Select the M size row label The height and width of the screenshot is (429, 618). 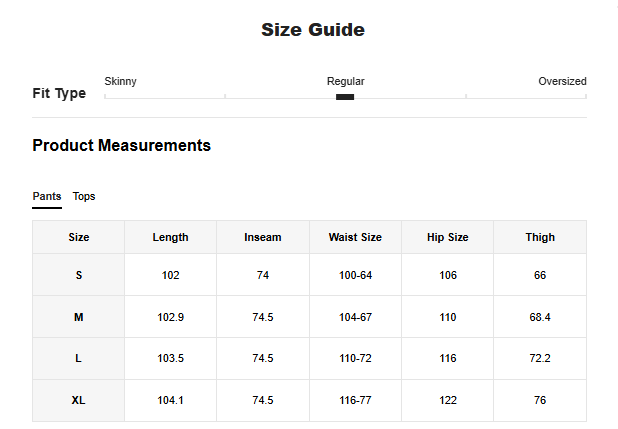tap(79, 317)
